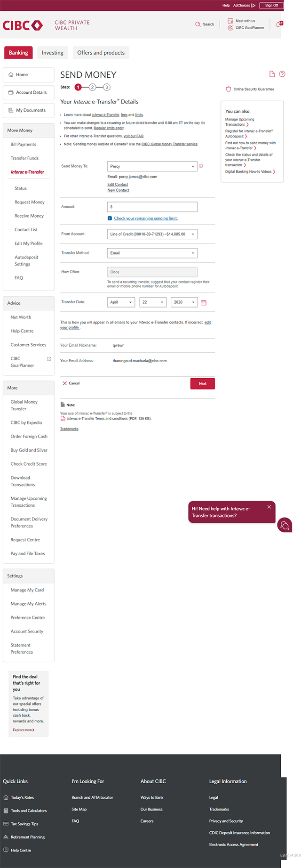The image size is (301, 868).
Task: Click the Help Centre footer icon
Action: (x=6, y=850)
